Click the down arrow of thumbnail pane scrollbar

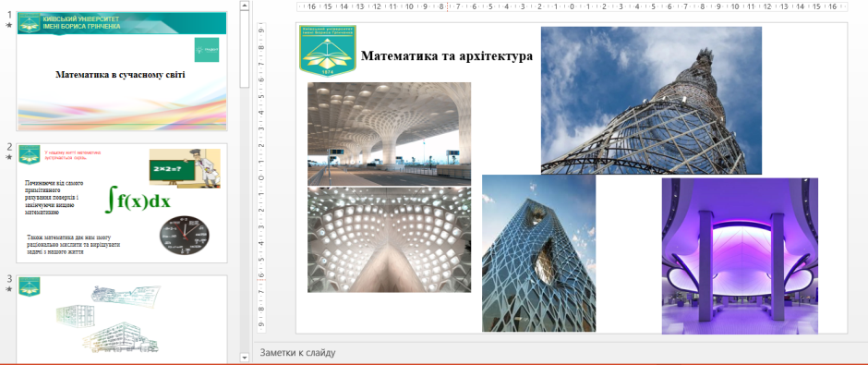point(245,359)
